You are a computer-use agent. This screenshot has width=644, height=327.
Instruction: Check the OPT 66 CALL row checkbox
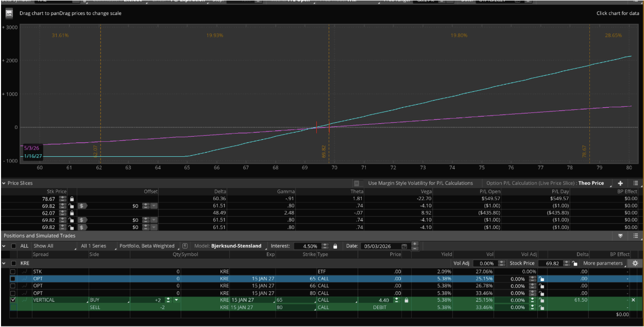13,286
